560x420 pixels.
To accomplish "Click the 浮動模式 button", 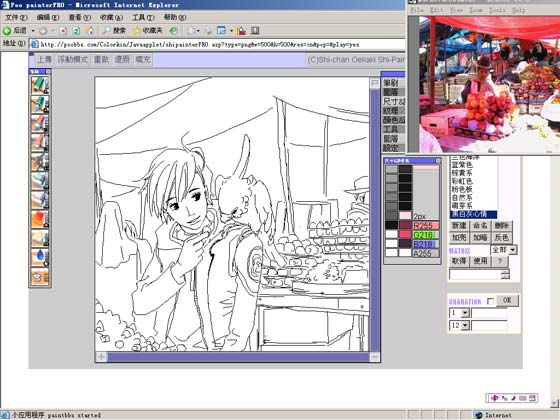I will (73, 59).
